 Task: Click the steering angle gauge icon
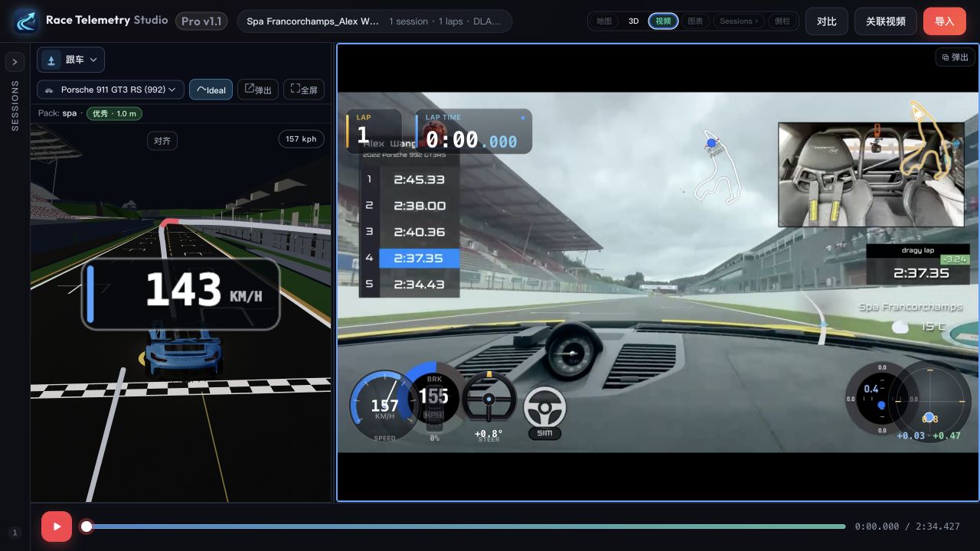(489, 399)
